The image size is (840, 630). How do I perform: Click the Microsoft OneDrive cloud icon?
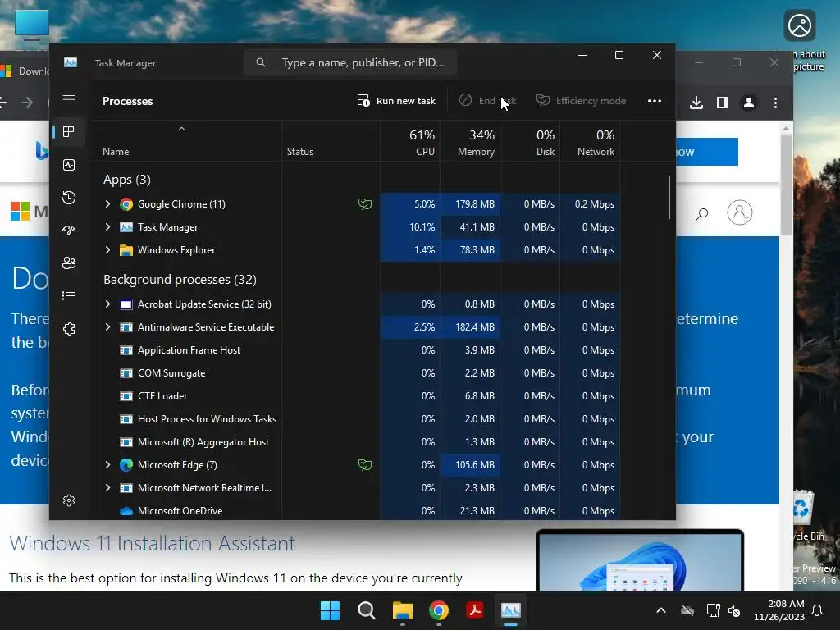pyautogui.click(x=126, y=511)
